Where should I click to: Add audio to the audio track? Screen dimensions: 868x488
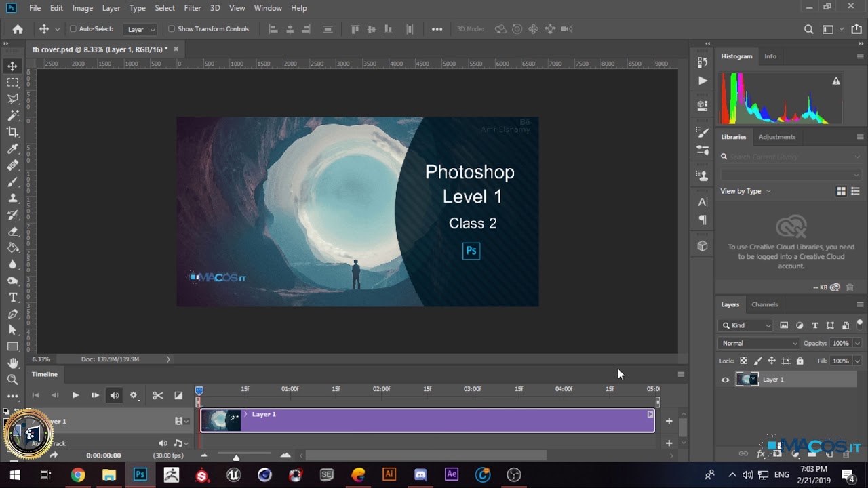669,443
